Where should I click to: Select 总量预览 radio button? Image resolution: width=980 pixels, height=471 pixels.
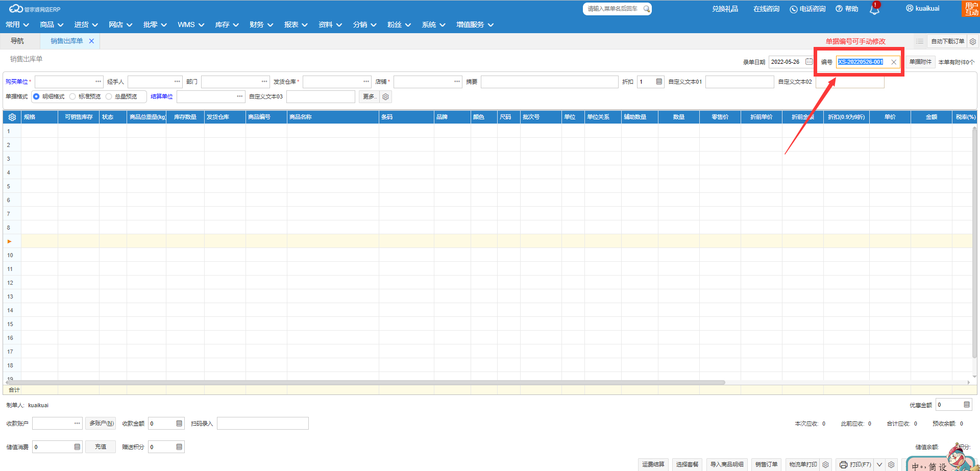(x=109, y=96)
